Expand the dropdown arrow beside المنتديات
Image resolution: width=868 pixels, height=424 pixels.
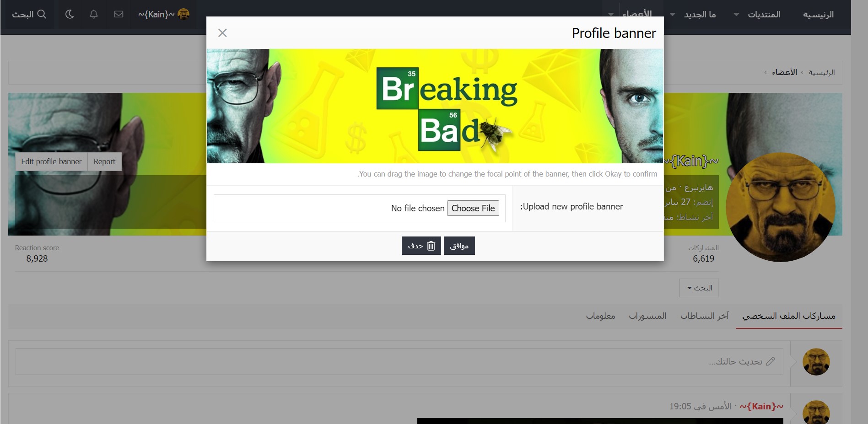pos(736,15)
